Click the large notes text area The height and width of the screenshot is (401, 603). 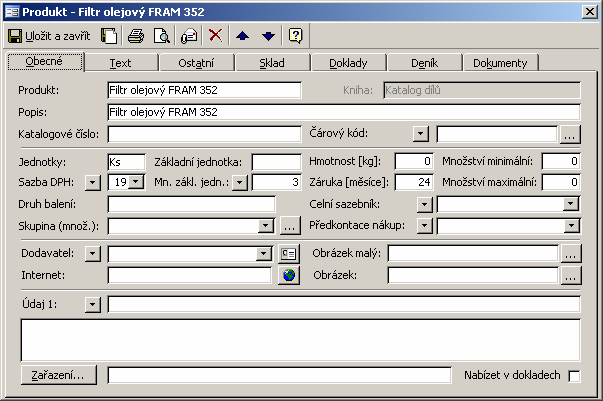click(301, 340)
